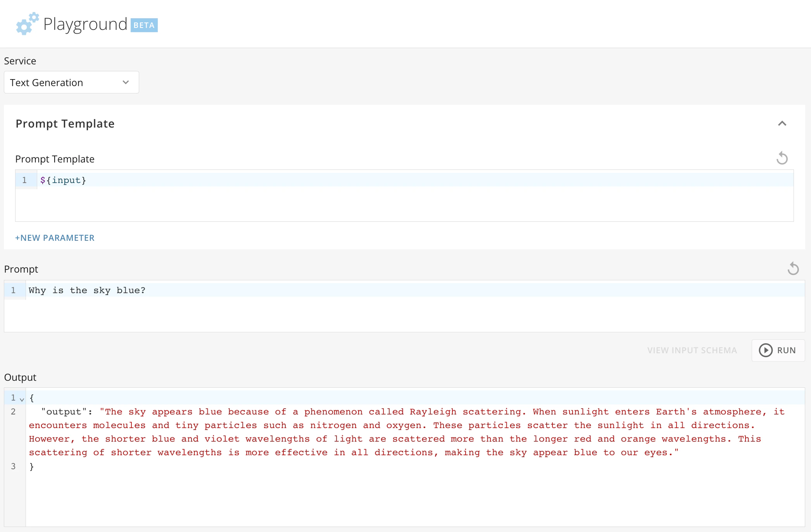Image resolution: width=811 pixels, height=532 pixels.
Task: Click the Prompt Template section heading
Action: pyautogui.click(x=65, y=123)
